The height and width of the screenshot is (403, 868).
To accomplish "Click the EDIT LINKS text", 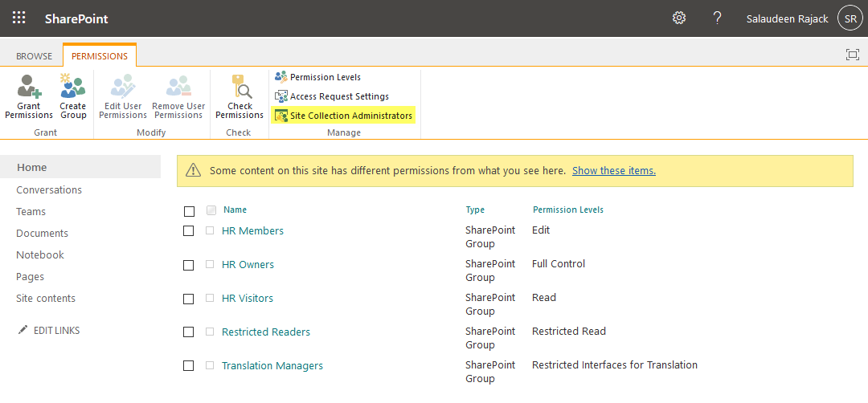I will pos(56,331).
